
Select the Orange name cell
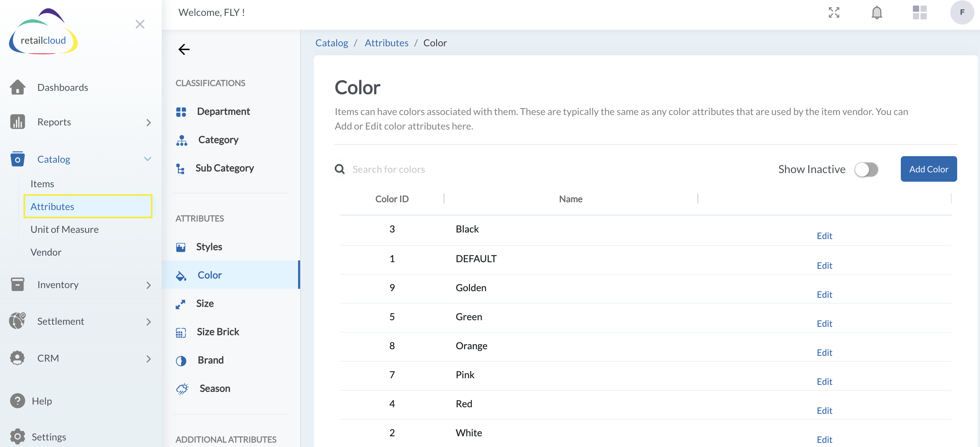[x=471, y=346]
